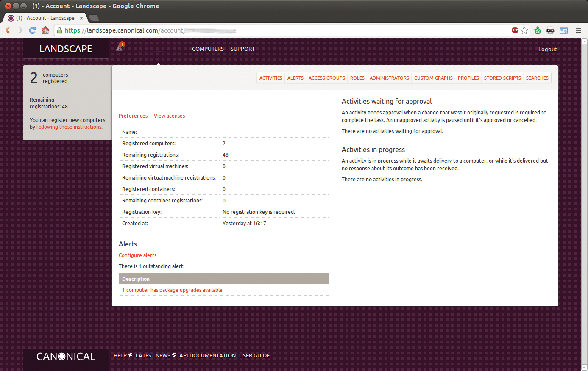
Task: Open the Configure alerts link
Action: (137, 255)
